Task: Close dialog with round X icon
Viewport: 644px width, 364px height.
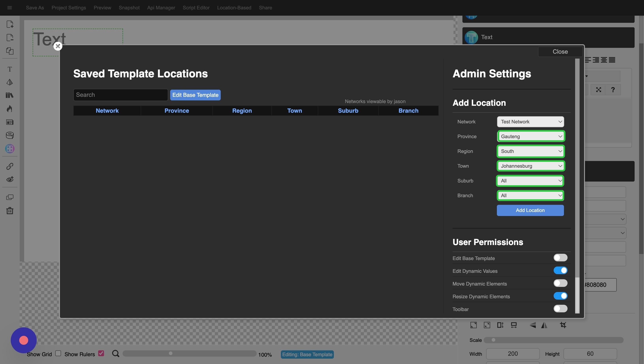Action: [58, 46]
